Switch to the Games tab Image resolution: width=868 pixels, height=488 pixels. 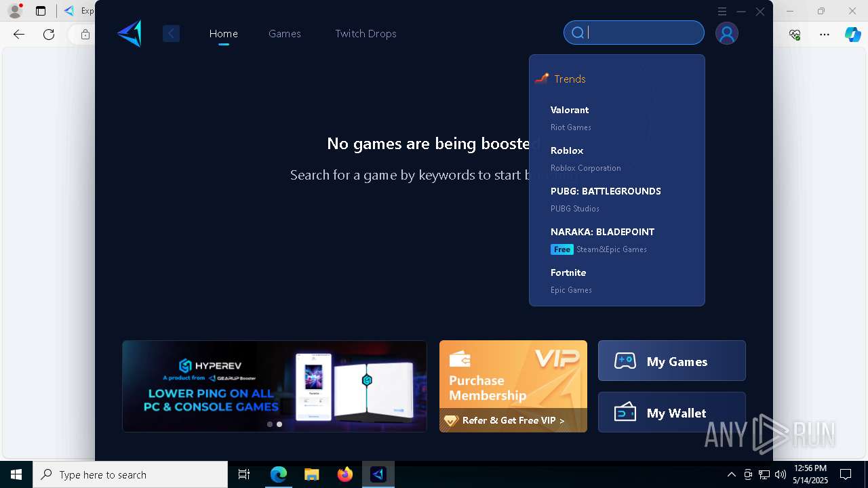coord(284,33)
